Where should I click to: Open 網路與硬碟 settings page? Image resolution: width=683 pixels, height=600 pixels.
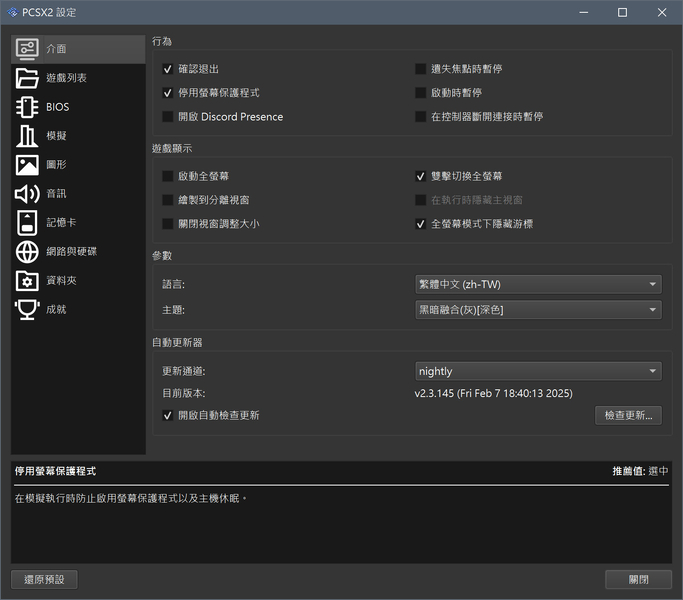click(78, 252)
